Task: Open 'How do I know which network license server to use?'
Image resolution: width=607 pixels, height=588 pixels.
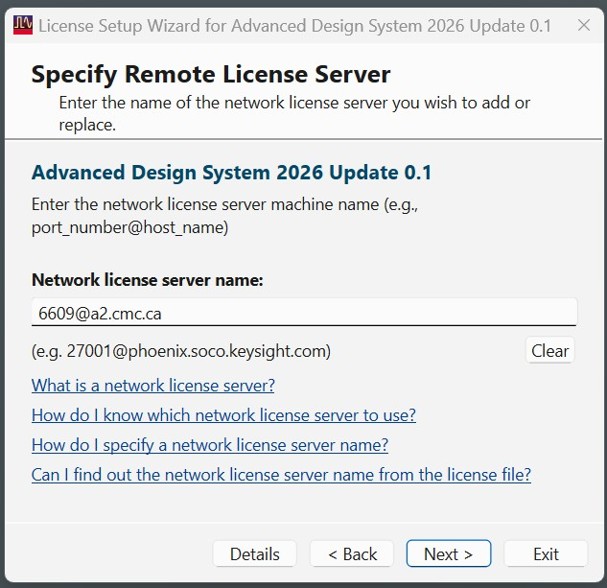Action: 224,415
